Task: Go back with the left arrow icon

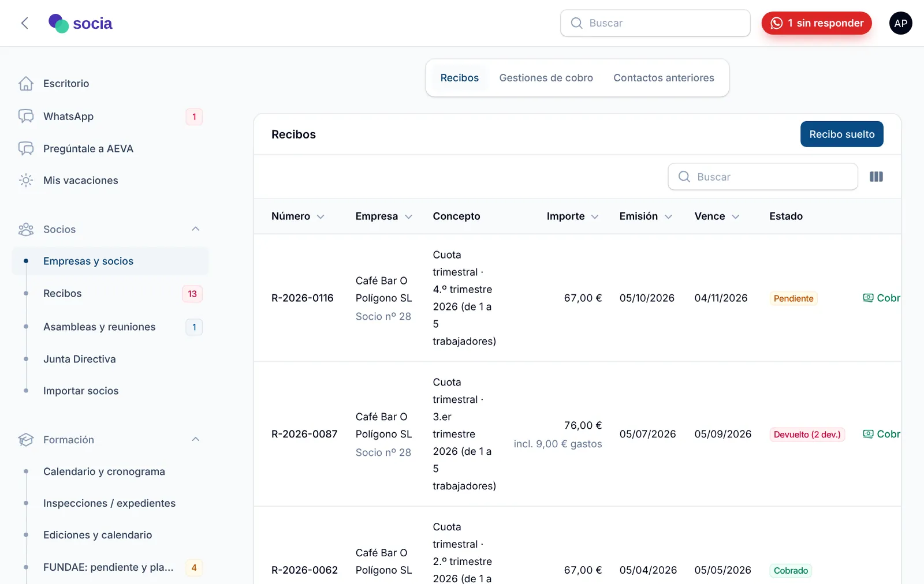Action: click(24, 23)
